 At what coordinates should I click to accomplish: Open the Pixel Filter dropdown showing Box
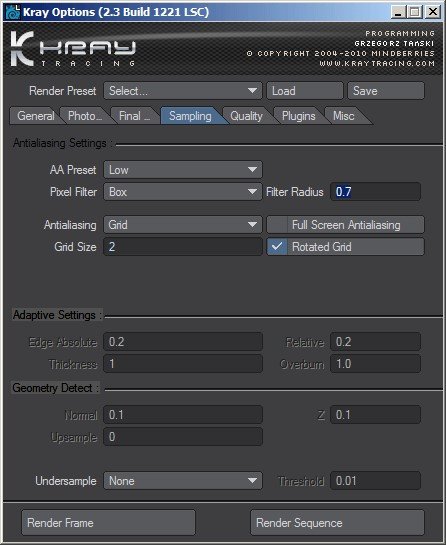click(x=183, y=192)
